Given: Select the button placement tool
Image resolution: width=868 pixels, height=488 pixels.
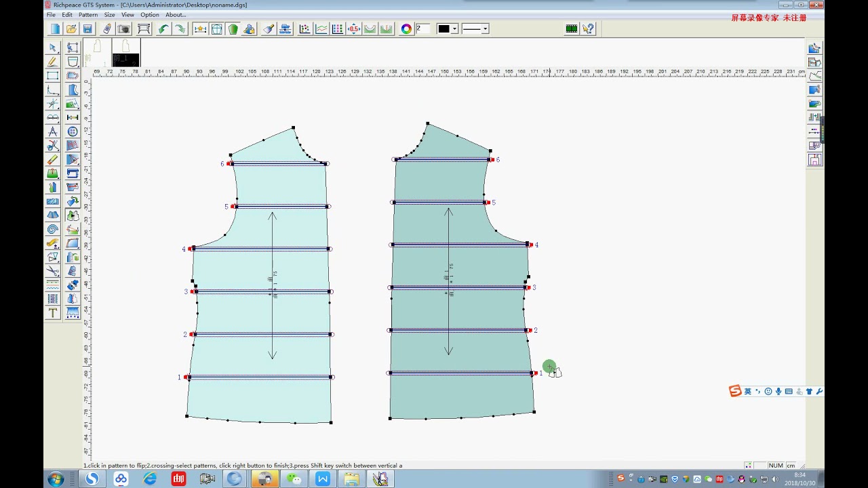Looking at the screenshot, I should pyautogui.click(x=73, y=131).
